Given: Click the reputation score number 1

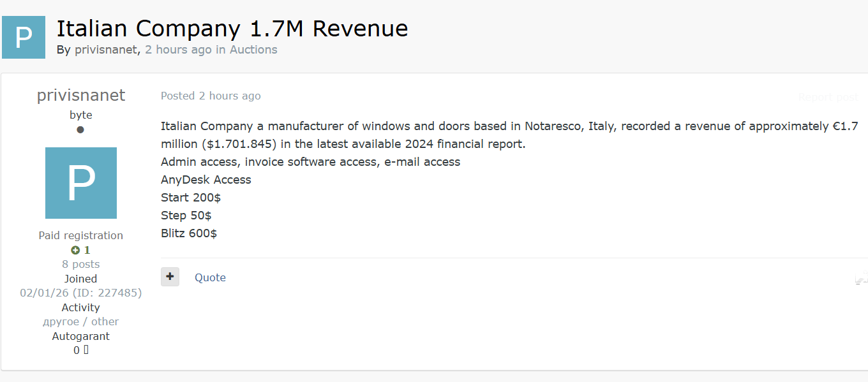Looking at the screenshot, I should click(87, 250).
